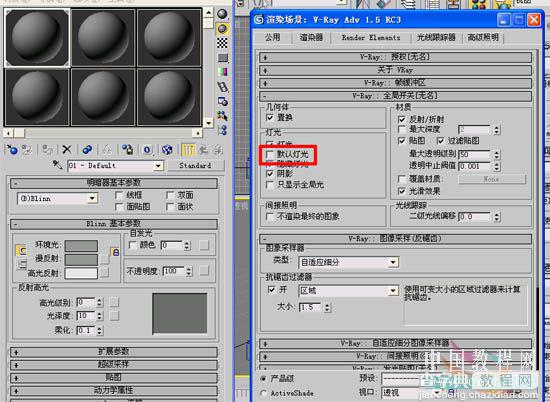The width and height of the screenshot is (550, 402).
Task: Click the Make Preview filmstrip icon
Action: pyautogui.click(x=222, y=87)
